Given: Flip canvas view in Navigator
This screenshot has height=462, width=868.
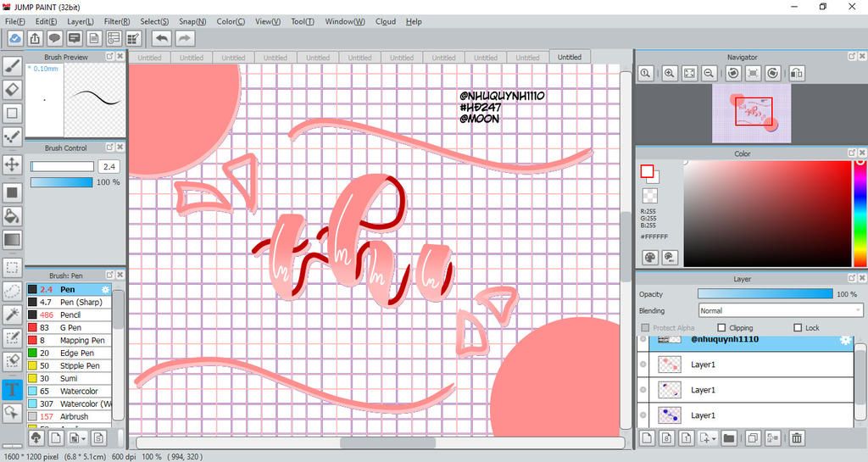Looking at the screenshot, I should [x=797, y=73].
